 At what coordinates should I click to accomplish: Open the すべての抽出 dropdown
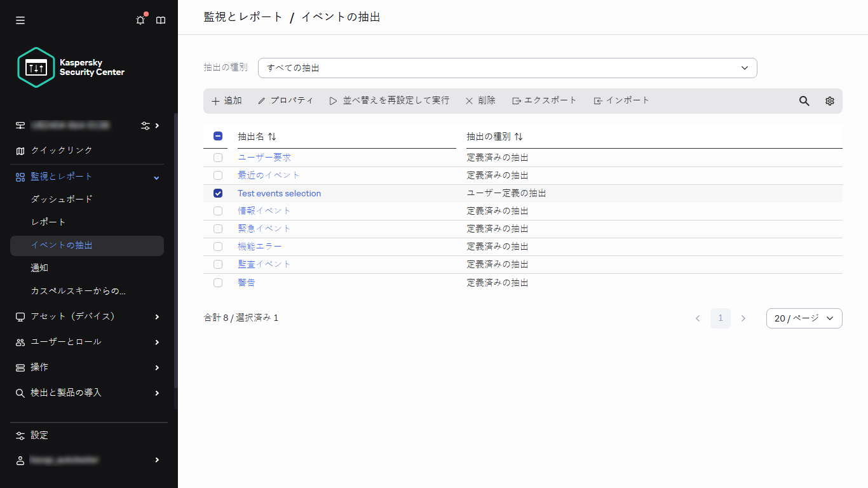click(x=506, y=67)
